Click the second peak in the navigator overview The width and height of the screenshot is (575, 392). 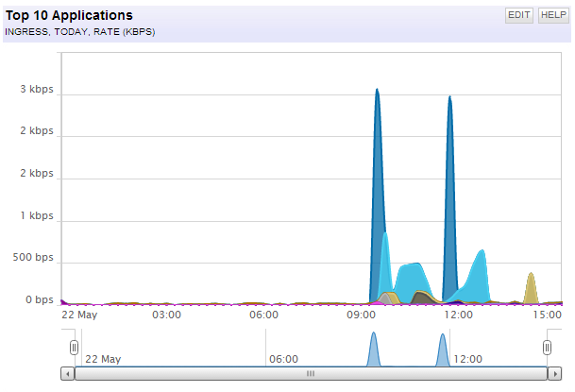(x=443, y=349)
